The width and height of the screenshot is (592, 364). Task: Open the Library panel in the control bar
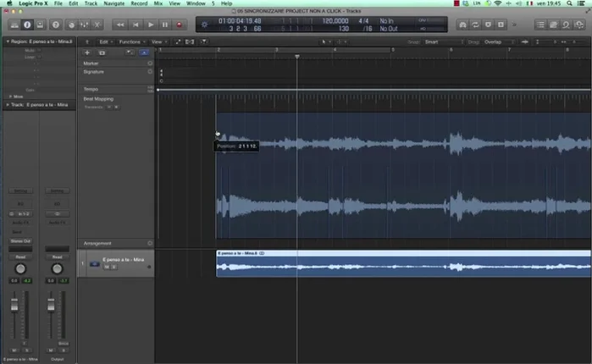tap(15, 25)
